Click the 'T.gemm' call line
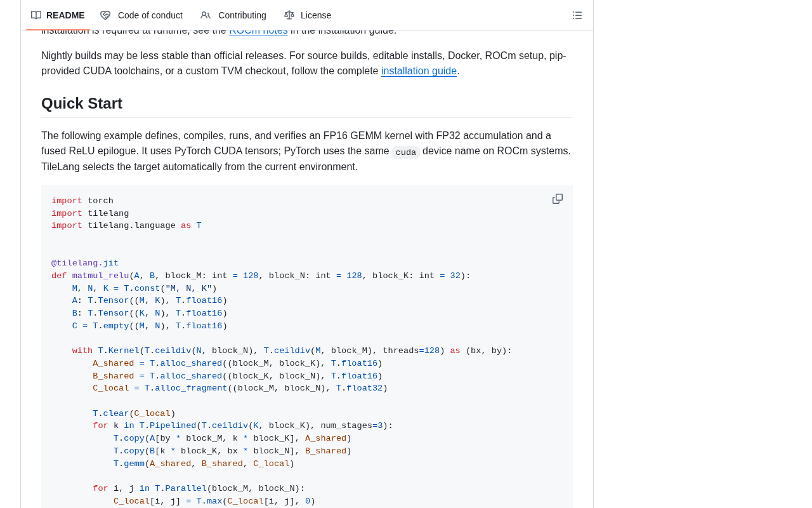Screen dimensions: 812x508 pos(204,464)
